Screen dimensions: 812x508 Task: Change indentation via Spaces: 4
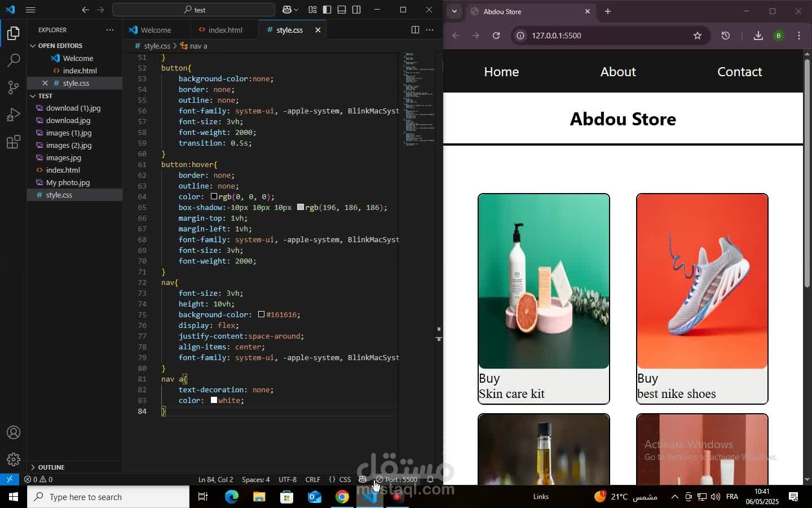click(255, 479)
